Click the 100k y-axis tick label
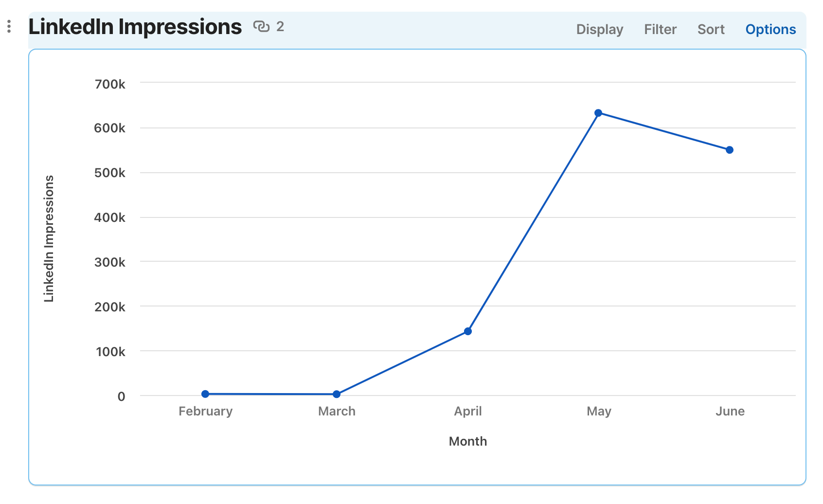823x504 pixels. (110, 352)
